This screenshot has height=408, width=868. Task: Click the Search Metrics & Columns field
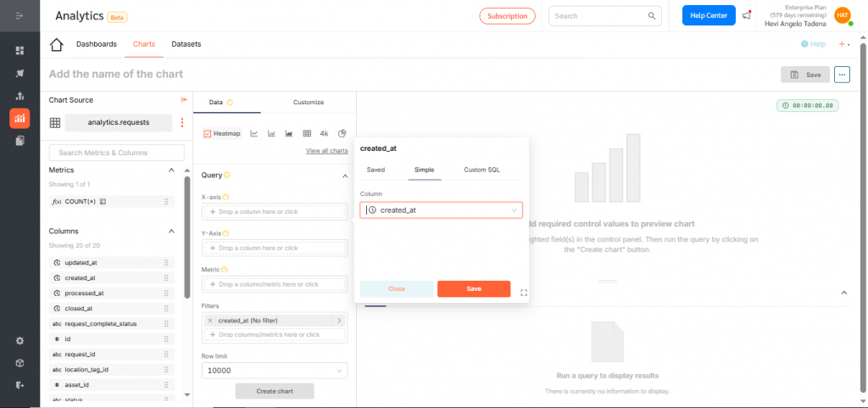click(116, 153)
